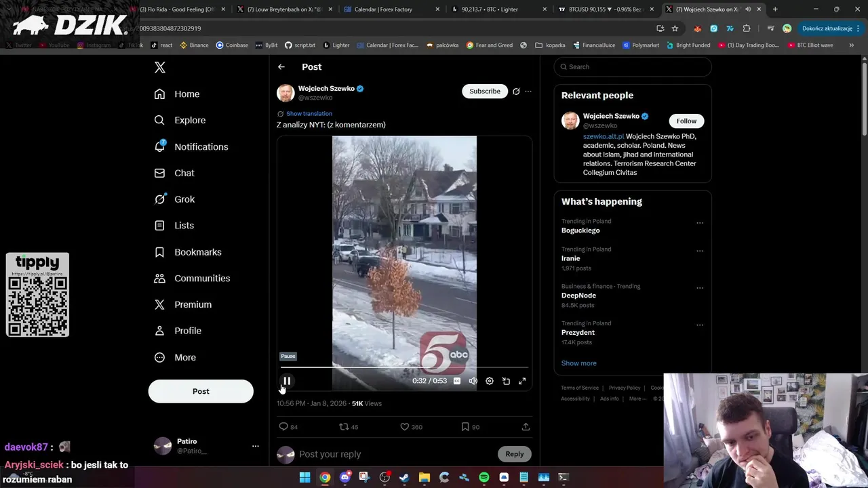Open Chrome from the taskbar

click(x=325, y=477)
